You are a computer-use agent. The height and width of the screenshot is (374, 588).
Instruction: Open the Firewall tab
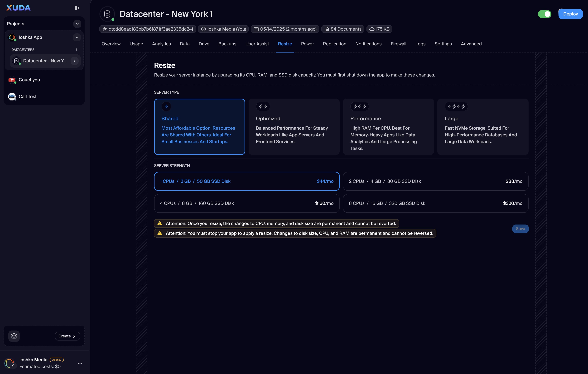(x=398, y=44)
